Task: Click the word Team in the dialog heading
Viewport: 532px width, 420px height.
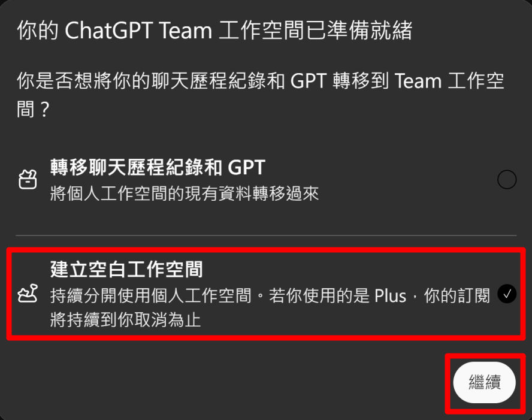Action: coord(186,30)
